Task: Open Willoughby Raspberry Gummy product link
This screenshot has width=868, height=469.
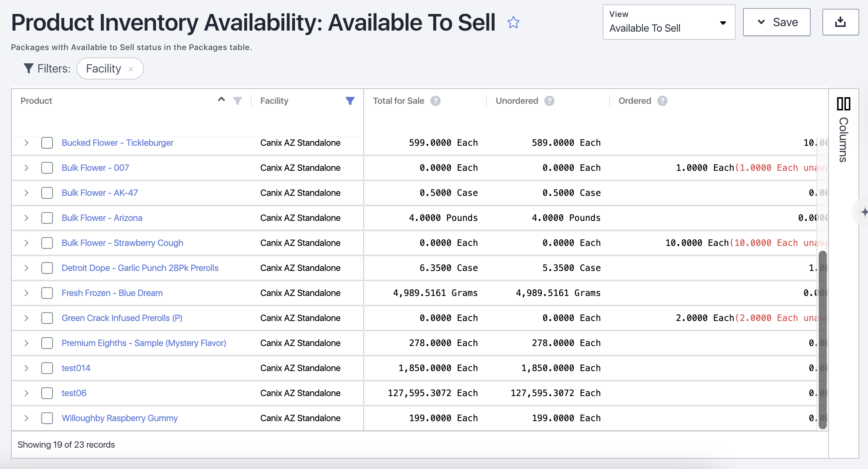Action: [120, 418]
